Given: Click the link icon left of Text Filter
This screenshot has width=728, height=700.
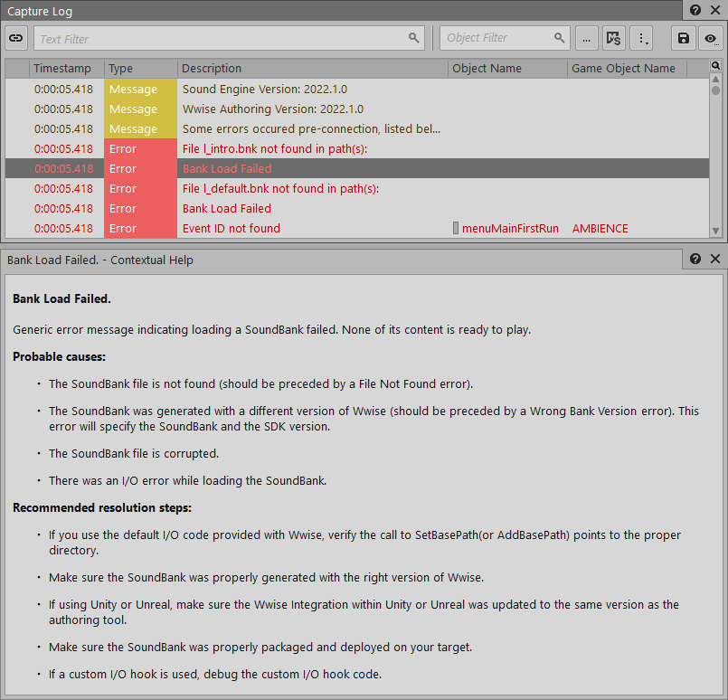Looking at the screenshot, I should (x=16, y=38).
